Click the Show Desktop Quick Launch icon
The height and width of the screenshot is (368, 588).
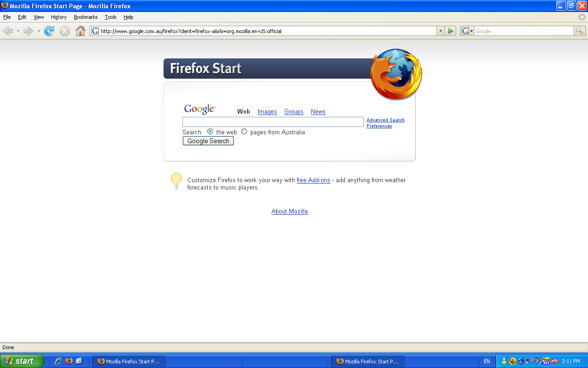click(x=79, y=361)
